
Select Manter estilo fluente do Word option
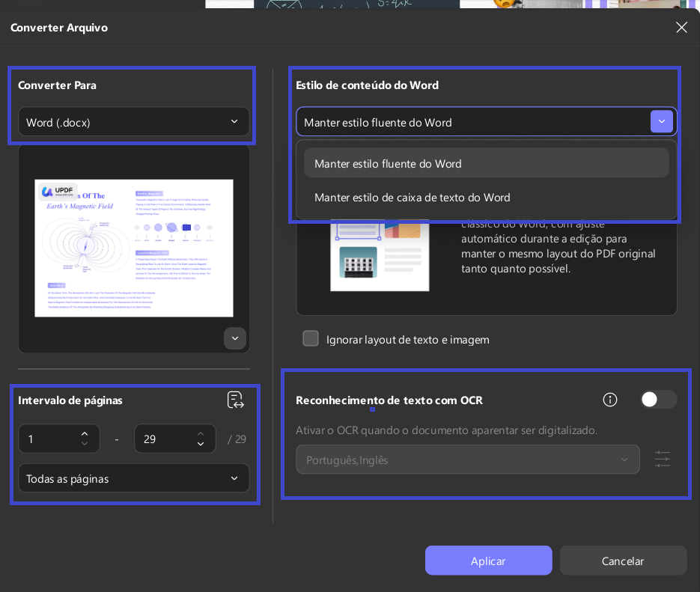[x=486, y=163]
